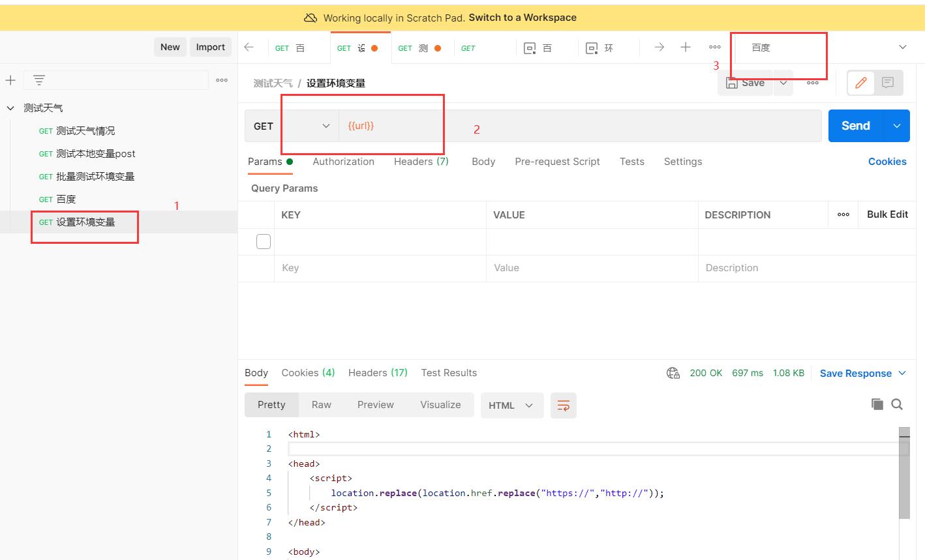Click the Description placeholder field
The height and width of the screenshot is (560, 925).
coord(807,268)
